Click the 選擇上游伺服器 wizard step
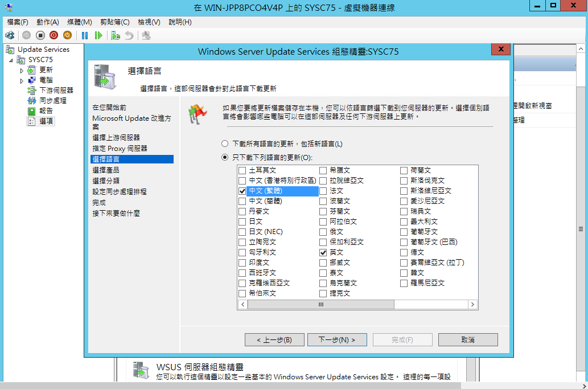The width and height of the screenshot is (588, 389). [x=116, y=138]
